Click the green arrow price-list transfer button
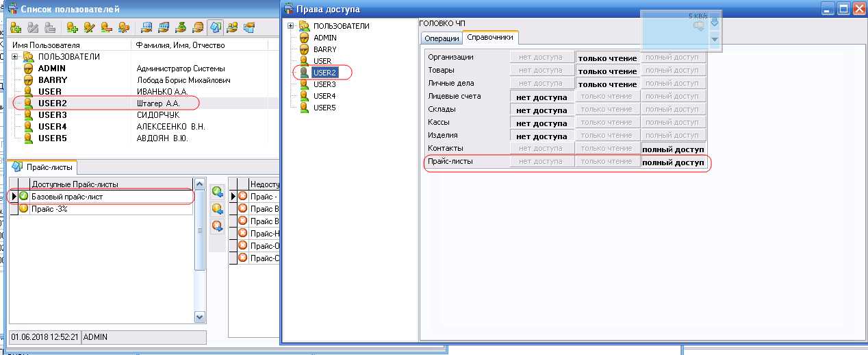868x355 pixels. tap(218, 192)
